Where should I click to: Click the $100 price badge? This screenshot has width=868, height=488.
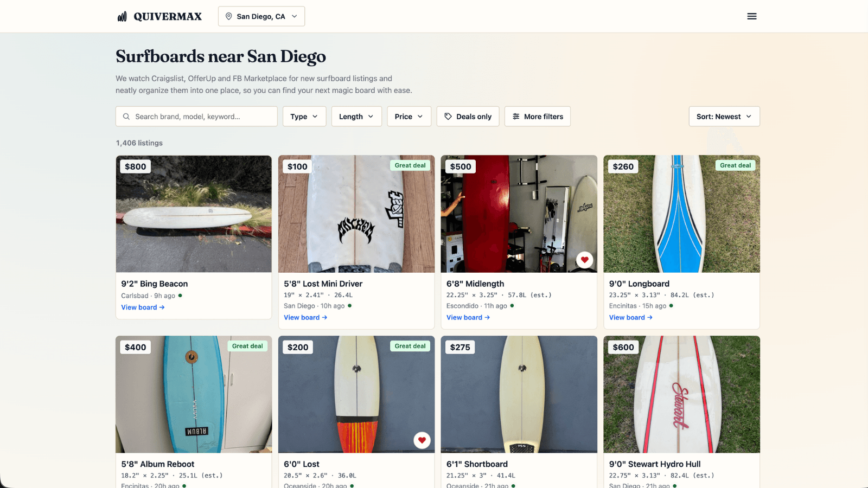297,166
